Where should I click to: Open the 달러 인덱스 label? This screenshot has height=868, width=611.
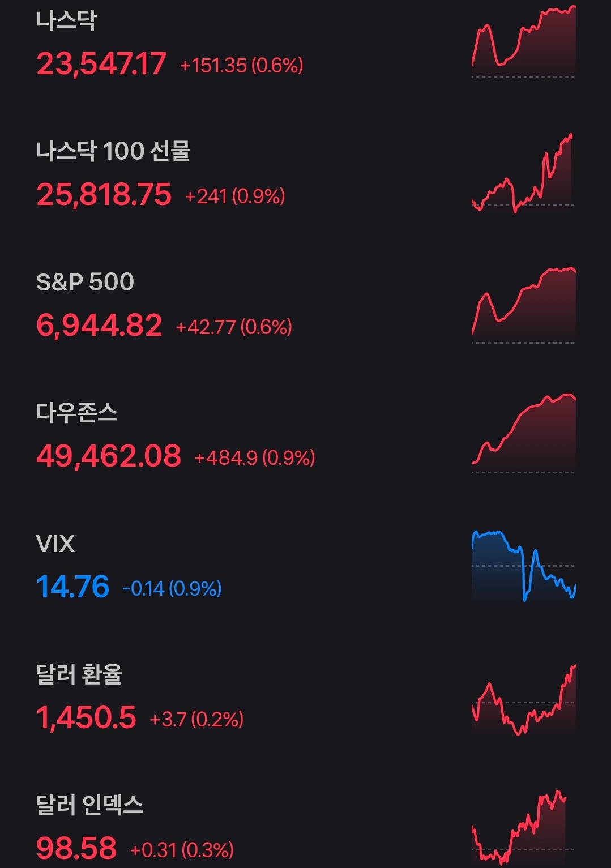tap(89, 805)
